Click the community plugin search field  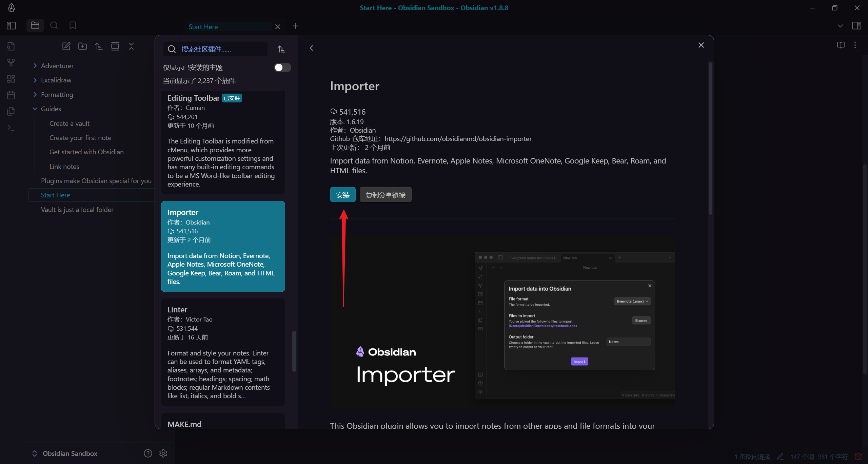[x=215, y=49]
